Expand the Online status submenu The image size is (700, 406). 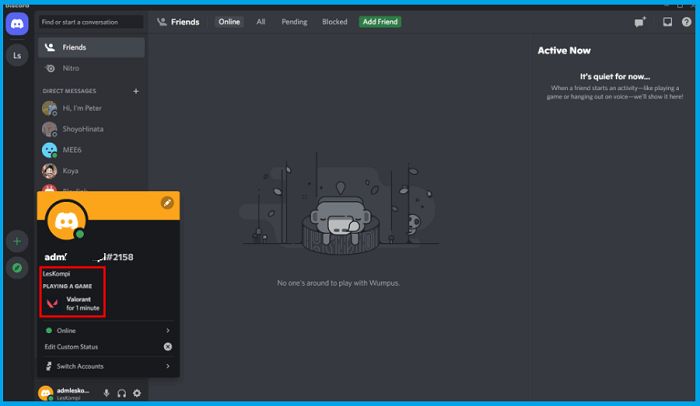[167, 330]
